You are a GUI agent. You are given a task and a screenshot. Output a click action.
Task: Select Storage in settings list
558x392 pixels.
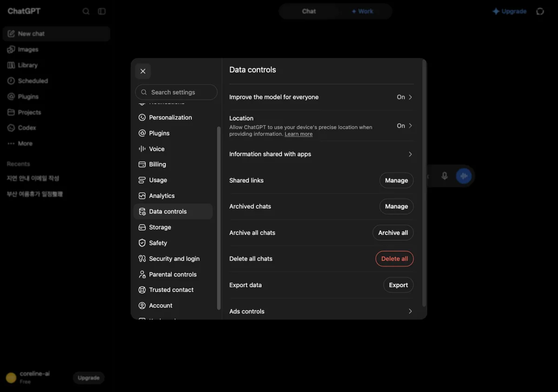coord(173,227)
